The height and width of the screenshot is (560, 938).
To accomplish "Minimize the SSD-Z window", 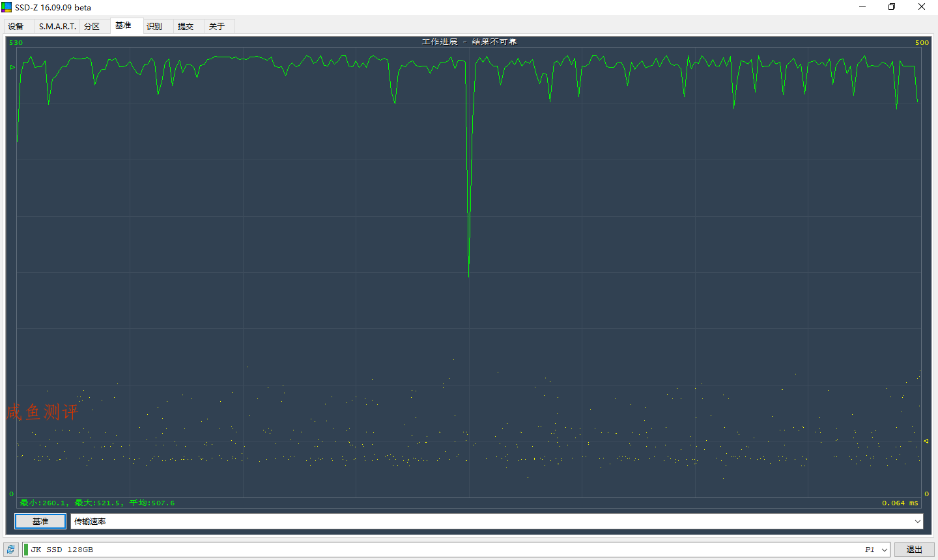I will 862,7.
